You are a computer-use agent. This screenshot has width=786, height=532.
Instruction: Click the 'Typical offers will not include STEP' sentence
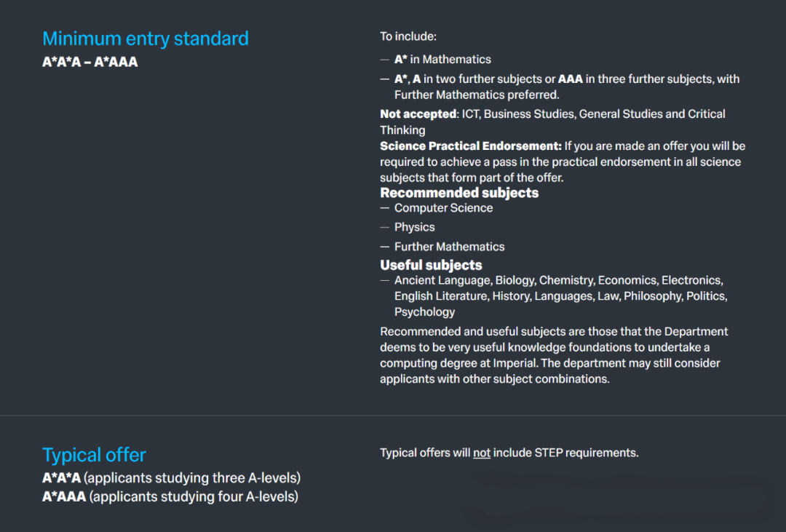click(509, 453)
